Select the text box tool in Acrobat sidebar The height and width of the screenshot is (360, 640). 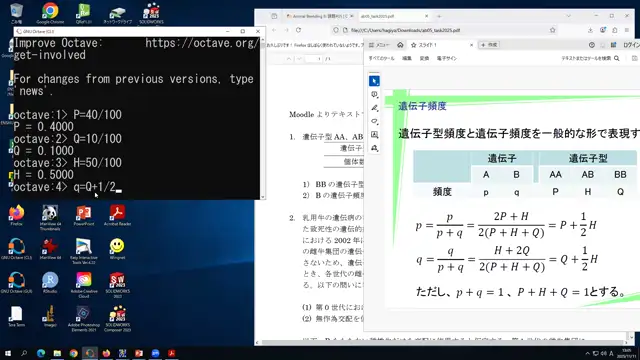click(374, 135)
